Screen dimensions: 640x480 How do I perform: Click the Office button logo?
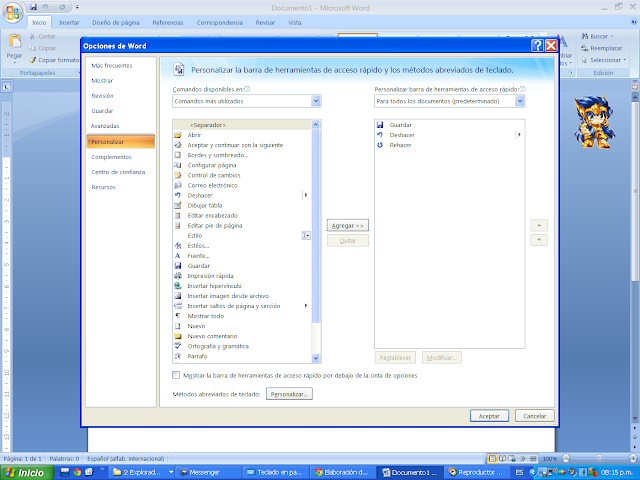(x=13, y=13)
